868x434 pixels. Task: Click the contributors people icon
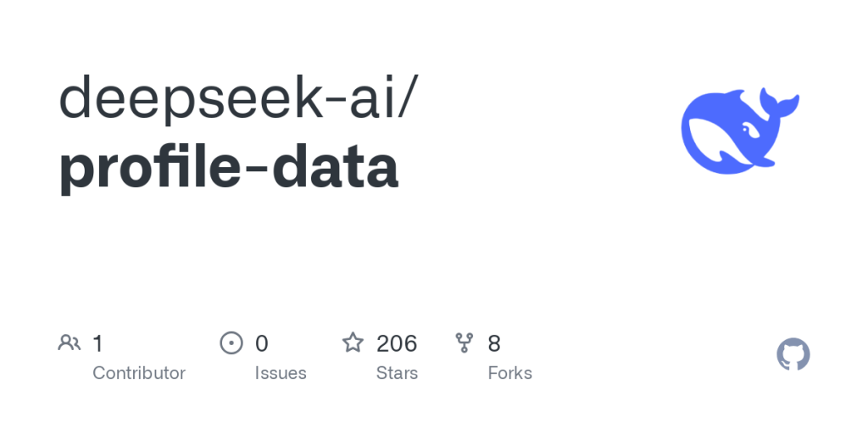(70, 343)
